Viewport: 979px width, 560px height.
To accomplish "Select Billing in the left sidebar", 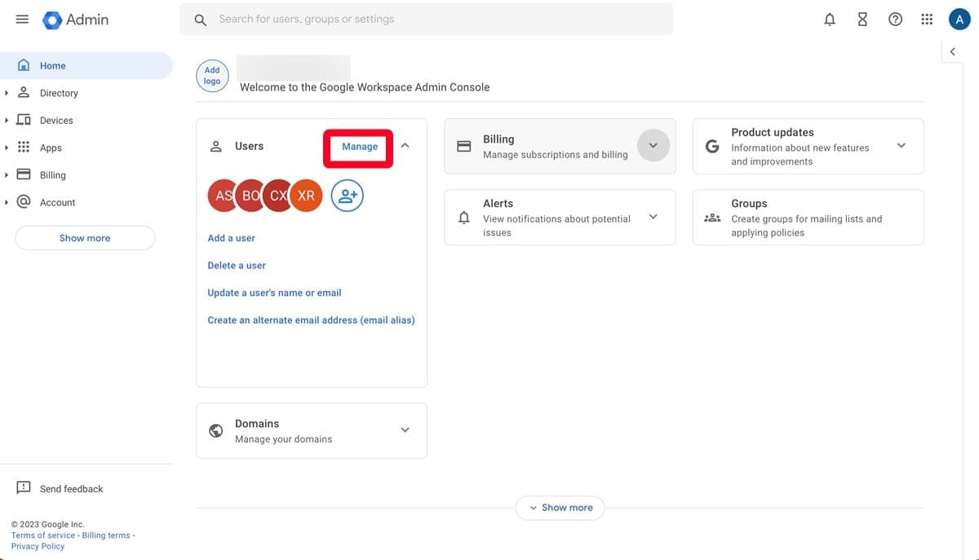I will click(52, 174).
